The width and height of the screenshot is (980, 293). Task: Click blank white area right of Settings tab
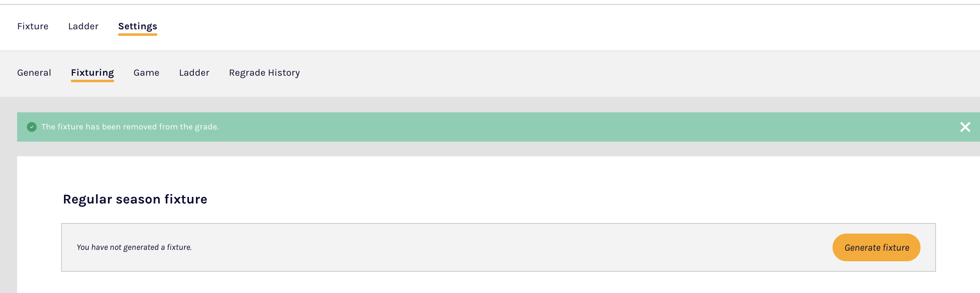pos(530,27)
